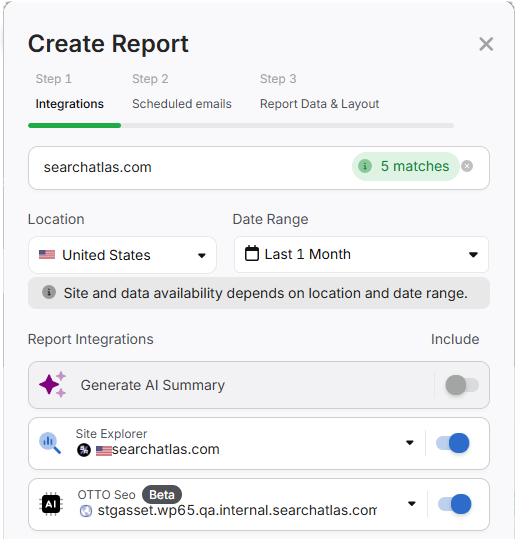This screenshot has width=522, height=539.
Task: Click the 5 matches badge
Action: click(406, 166)
